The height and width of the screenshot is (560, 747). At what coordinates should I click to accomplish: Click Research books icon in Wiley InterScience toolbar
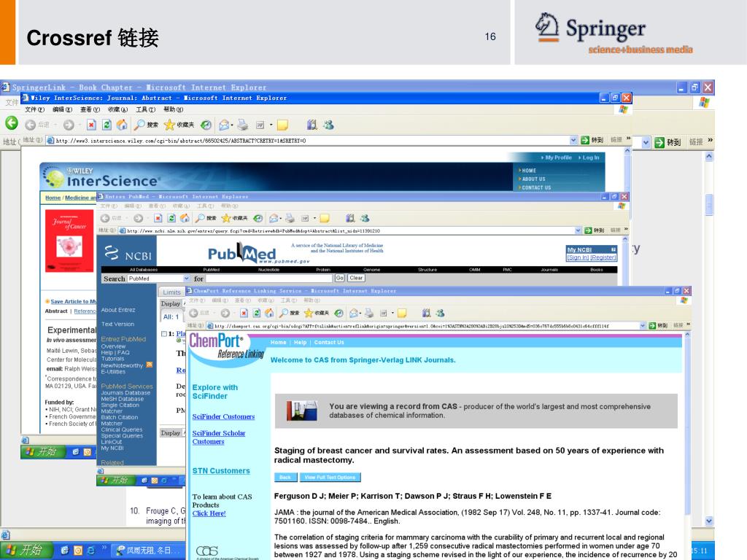tap(311, 125)
